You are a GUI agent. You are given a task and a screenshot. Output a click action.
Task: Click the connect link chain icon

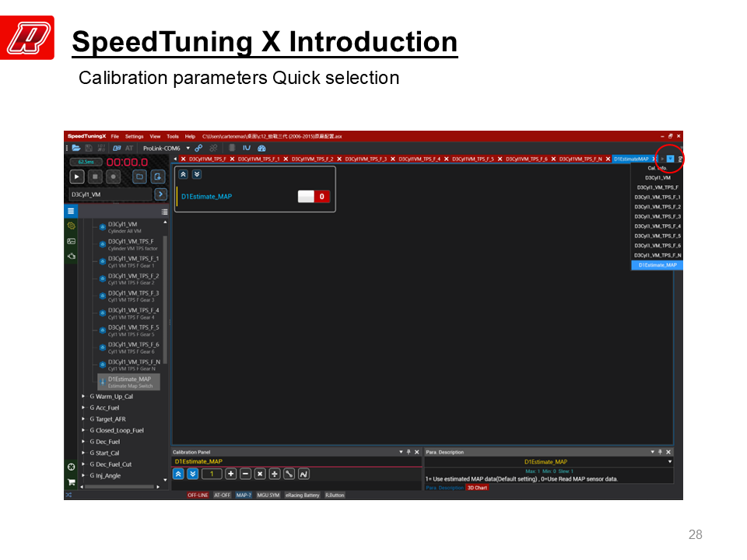click(x=198, y=148)
